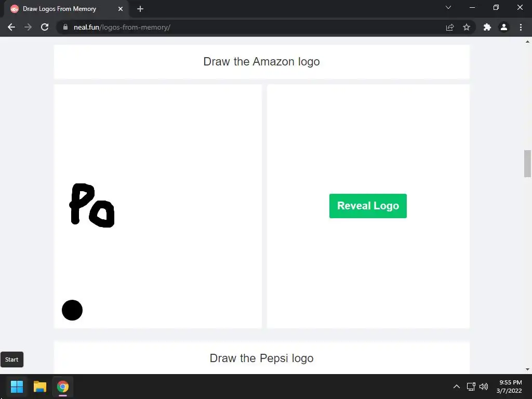
Task: Click the Chrome icon in the taskbar
Action: click(x=63, y=387)
